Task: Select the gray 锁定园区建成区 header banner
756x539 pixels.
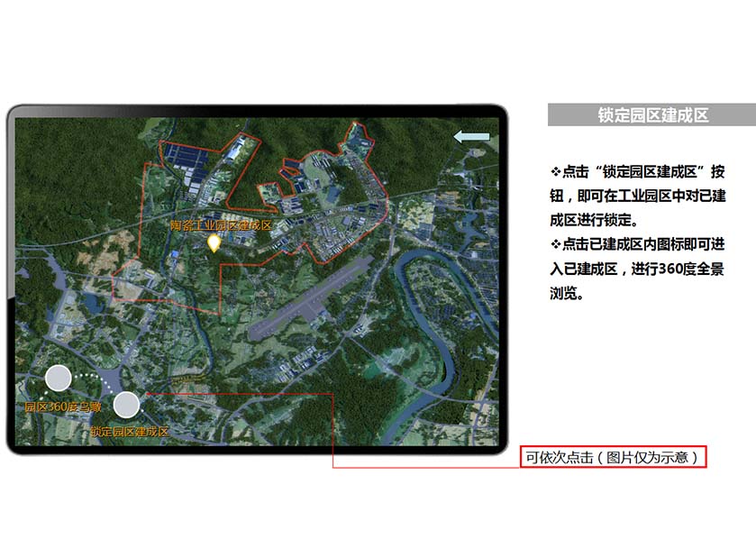Action: tap(651, 115)
